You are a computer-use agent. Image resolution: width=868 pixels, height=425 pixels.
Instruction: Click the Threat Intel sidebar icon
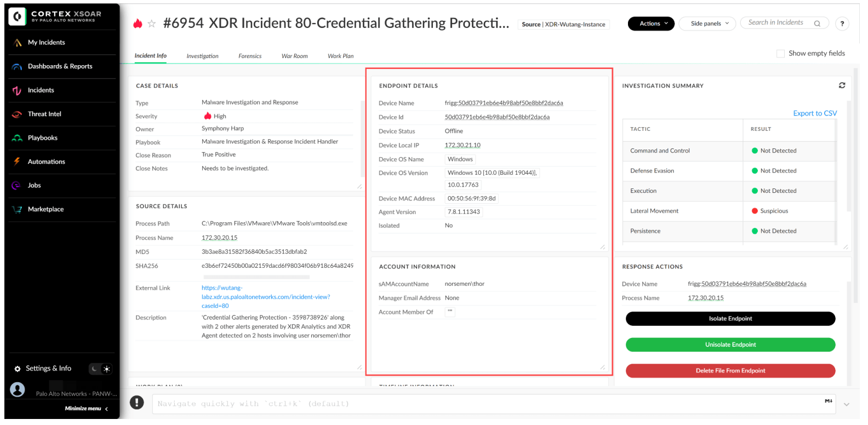coord(18,114)
